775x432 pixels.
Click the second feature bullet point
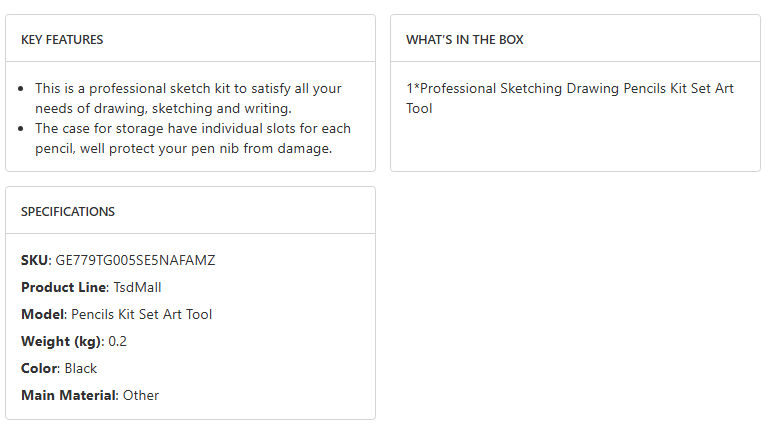22,129
